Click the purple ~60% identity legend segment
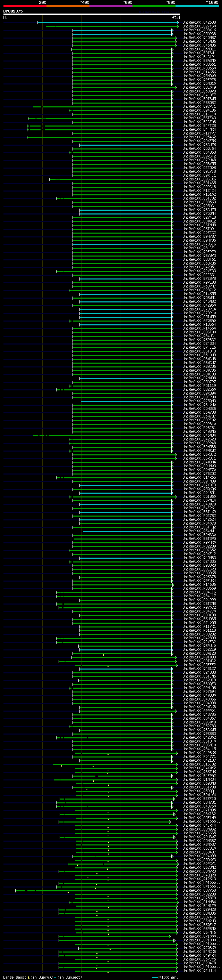 [111, 6]
